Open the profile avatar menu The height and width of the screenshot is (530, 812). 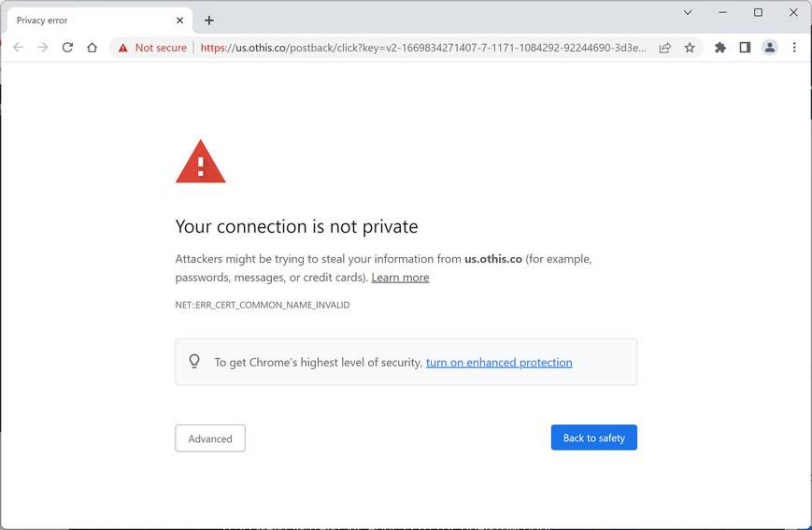point(770,48)
